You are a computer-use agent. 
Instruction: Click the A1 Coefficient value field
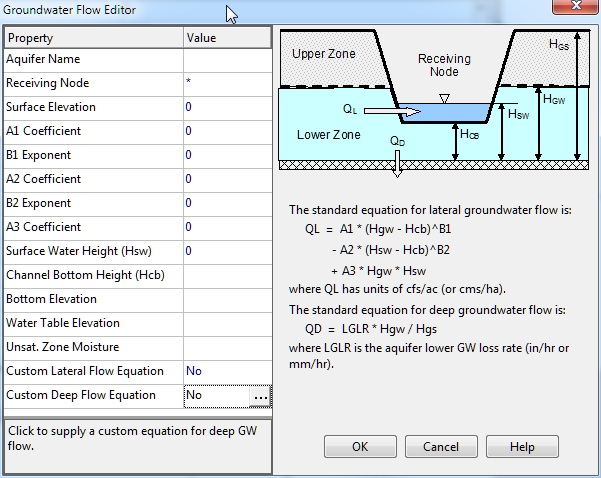(x=228, y=132)
